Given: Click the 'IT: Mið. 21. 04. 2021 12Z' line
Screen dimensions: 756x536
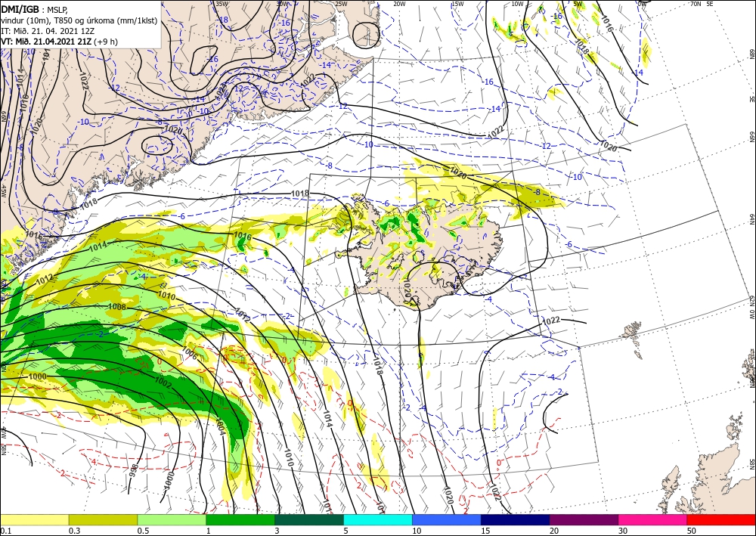Looking at the screenshot, I should [48, 30].
